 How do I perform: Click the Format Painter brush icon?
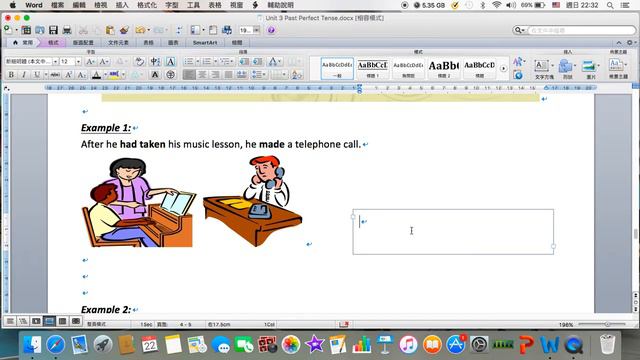[124, 30]
